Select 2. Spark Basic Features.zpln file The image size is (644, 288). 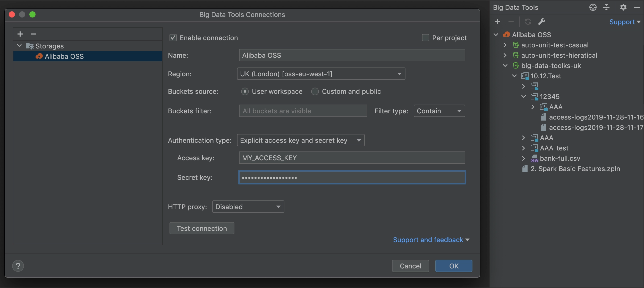click(x=571, y=169)
